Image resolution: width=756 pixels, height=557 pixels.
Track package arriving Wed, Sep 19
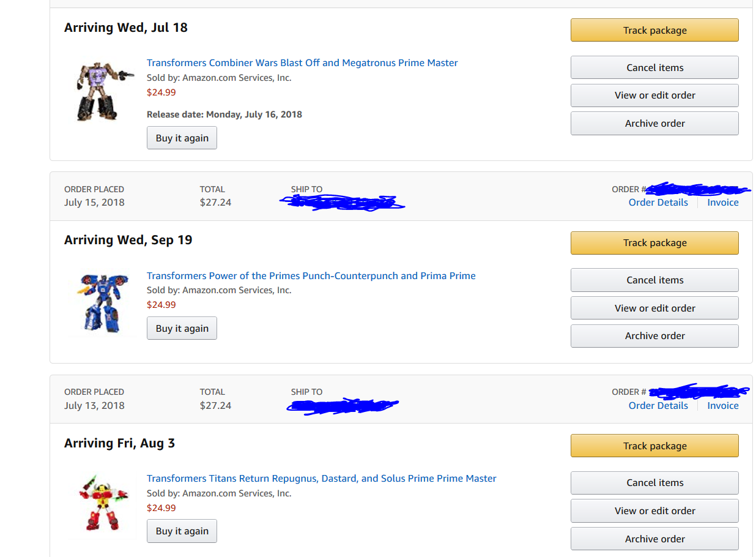tap(654, 243)
